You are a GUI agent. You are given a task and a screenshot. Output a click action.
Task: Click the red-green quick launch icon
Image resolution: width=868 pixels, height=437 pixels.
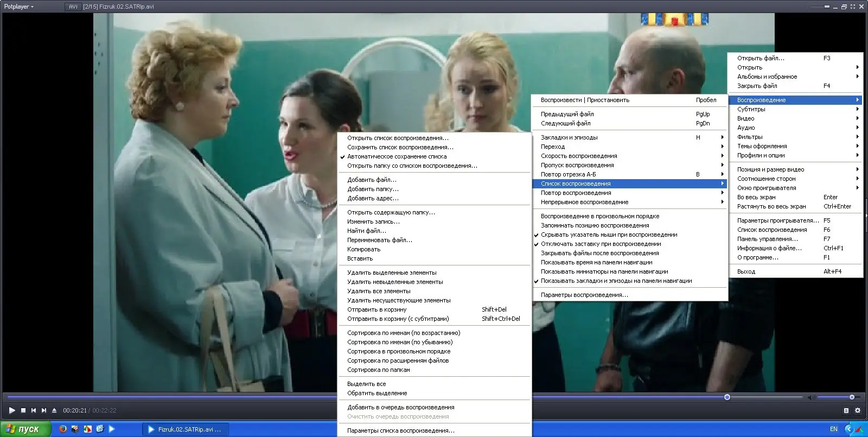(x=87, y=429)
